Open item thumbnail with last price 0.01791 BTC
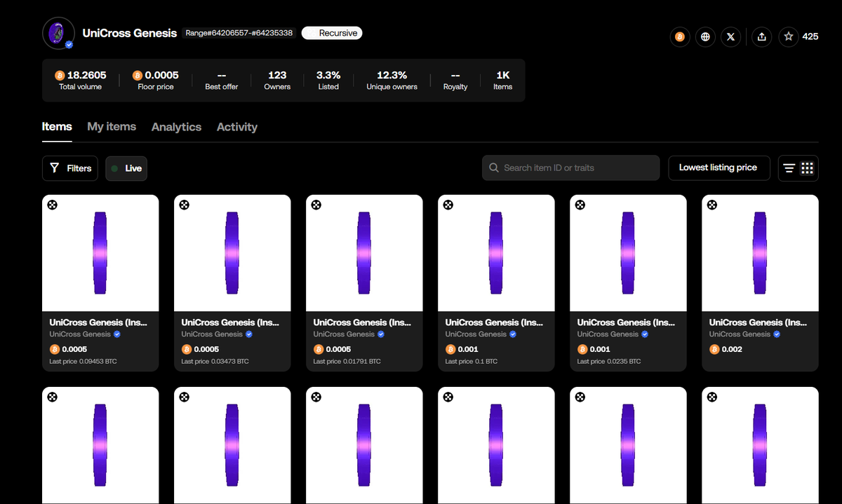 coord(364,253)
